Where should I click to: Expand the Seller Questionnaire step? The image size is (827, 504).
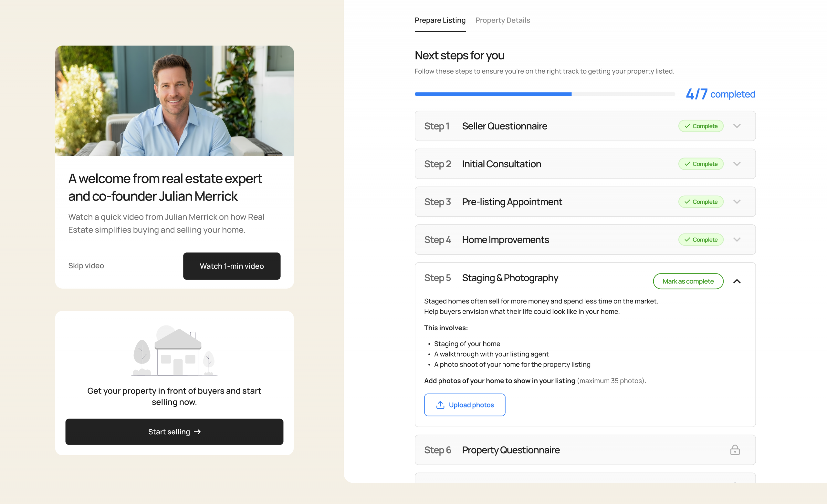(737, 126)
